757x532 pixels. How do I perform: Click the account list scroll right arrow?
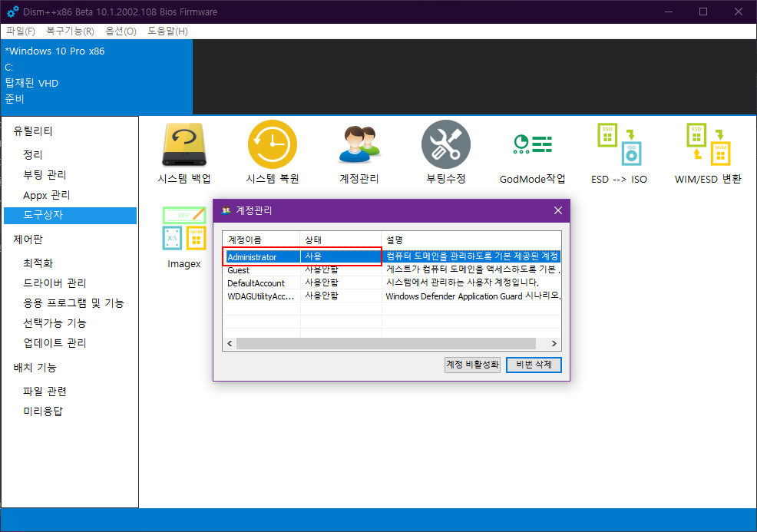click(x=554, y=344)
